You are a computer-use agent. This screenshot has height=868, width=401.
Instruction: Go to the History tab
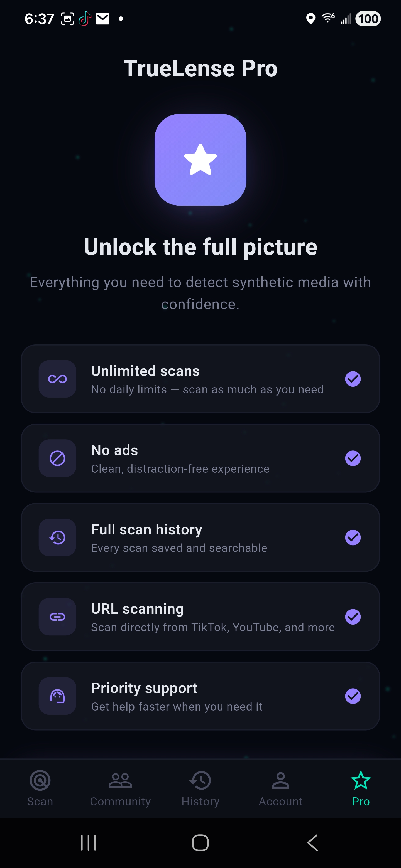(200, 788)
